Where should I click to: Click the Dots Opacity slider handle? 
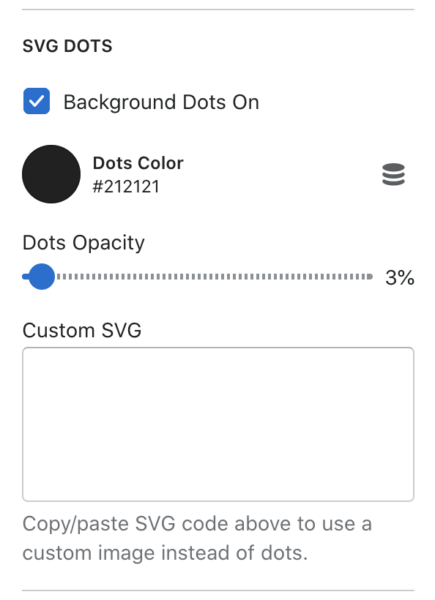click(x=41, y=276)
